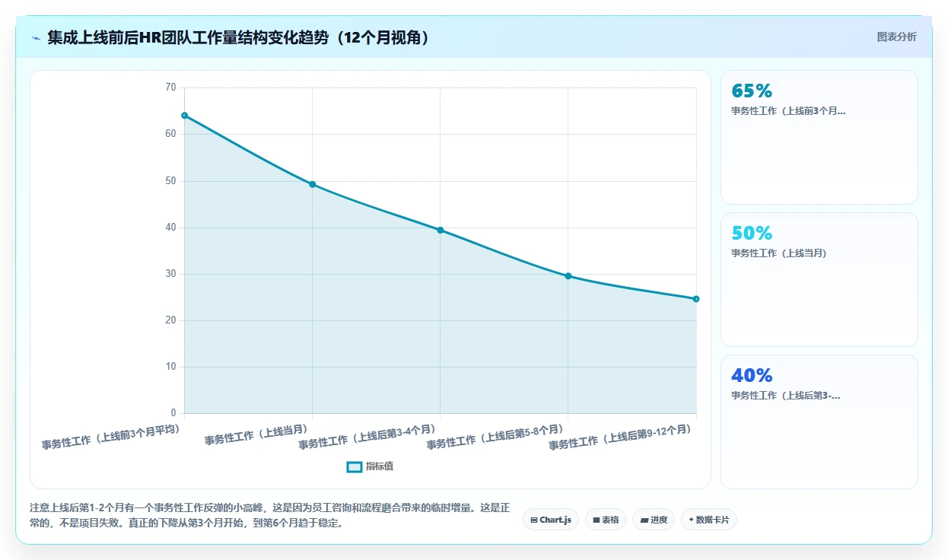This screenshot has height=560, width=948.
Task: Click axis label 事务性工作（上线前3个月平均）
Action: (111, 437)
